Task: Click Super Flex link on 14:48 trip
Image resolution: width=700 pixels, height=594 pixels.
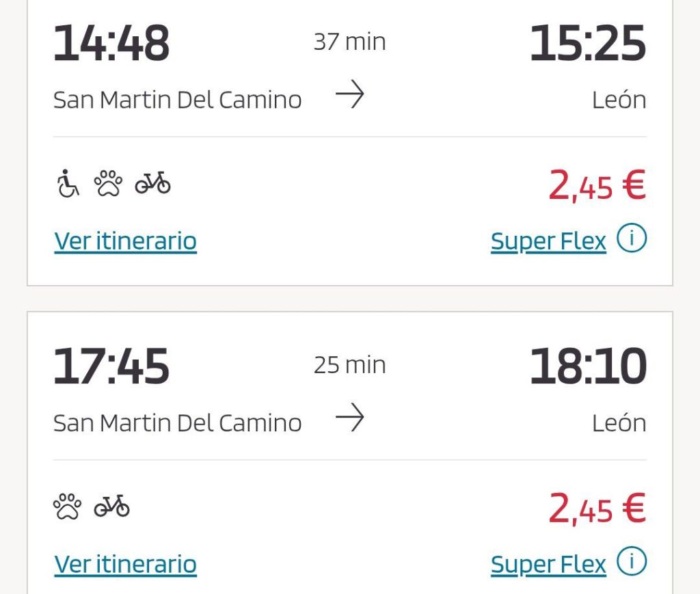Action: [x=548, y=241]
